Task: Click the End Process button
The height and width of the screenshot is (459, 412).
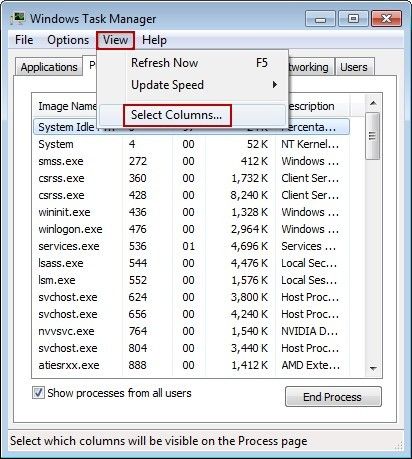Action: coord(333,397)
